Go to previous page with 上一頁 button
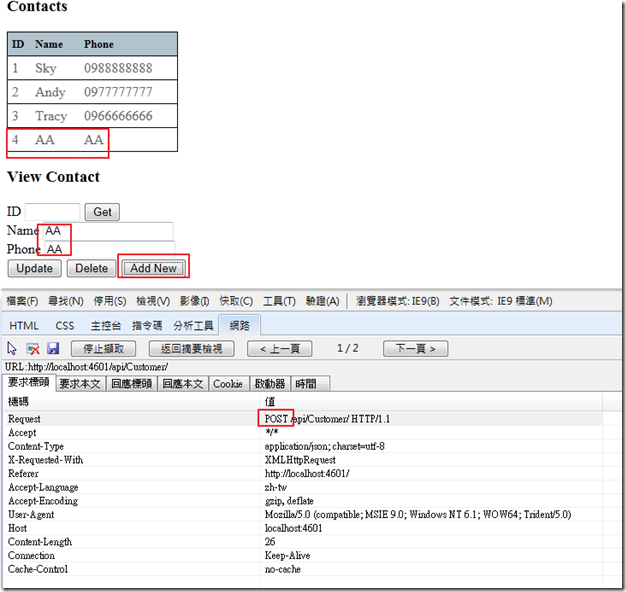The width and height of the screenshot is (626, 592). click(x=279, y=348)
